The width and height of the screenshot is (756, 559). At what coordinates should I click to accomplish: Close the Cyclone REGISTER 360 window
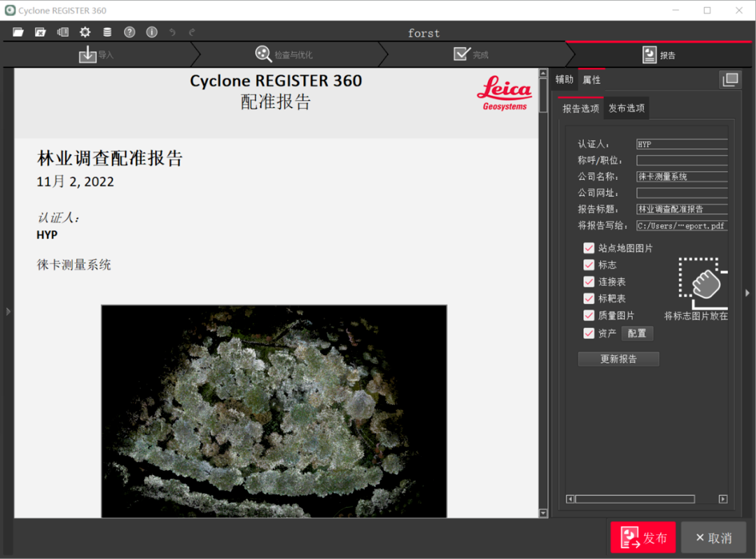(739, 10)
